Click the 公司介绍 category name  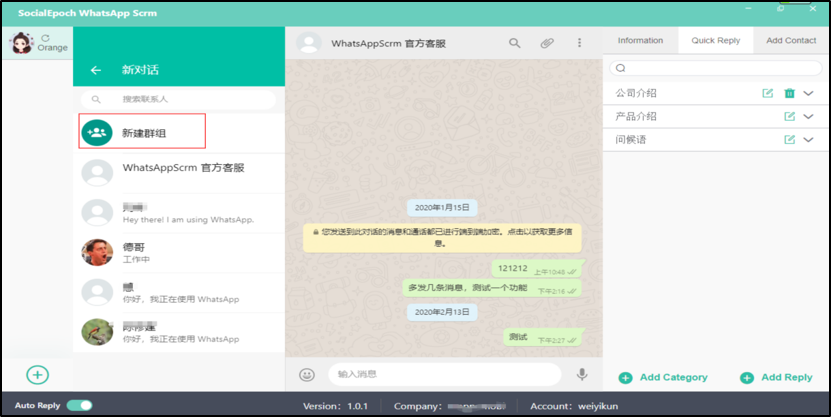(636, 93)
